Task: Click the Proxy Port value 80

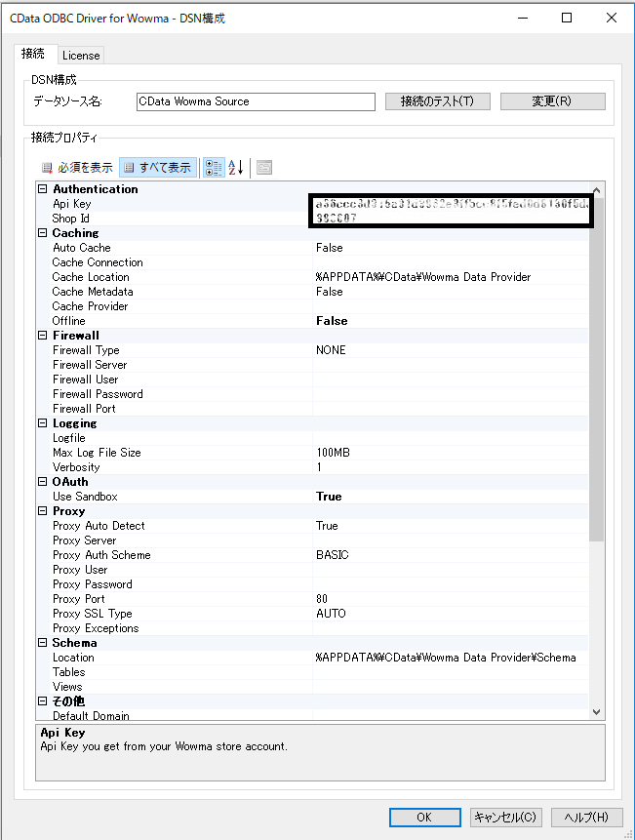Action: [x=322, y=598]
